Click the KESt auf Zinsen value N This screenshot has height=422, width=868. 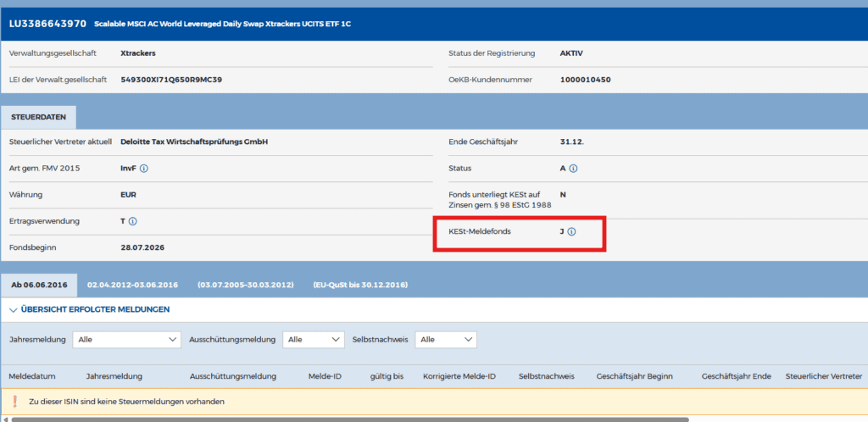tap(563, 195)
